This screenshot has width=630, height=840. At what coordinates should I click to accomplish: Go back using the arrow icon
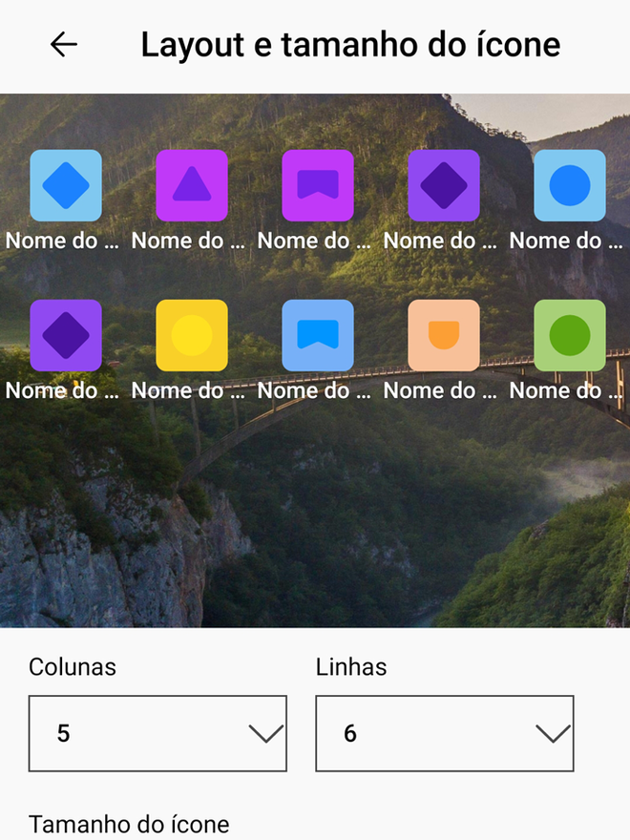tap(64, 44)
